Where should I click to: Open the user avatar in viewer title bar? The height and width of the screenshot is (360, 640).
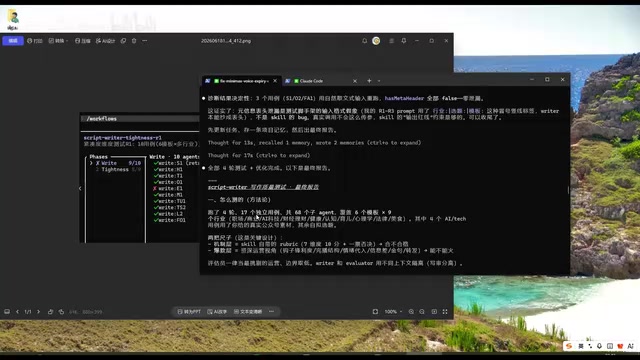376,41
